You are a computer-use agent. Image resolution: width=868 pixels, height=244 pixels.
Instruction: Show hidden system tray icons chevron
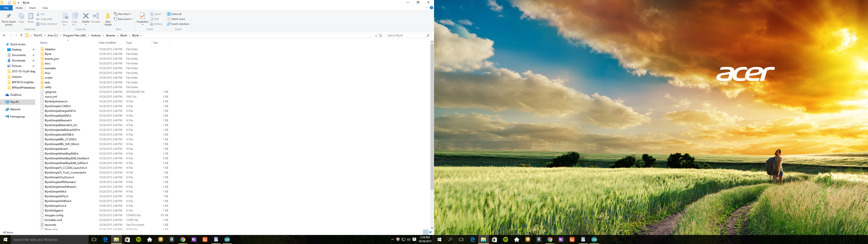coord(392,239)
